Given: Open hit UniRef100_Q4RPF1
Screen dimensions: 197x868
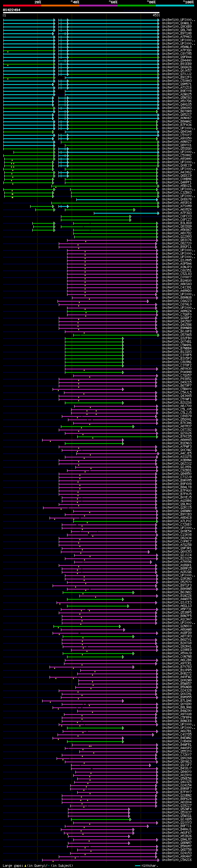Looking at the screenshot, I should [x=177, y=182].
